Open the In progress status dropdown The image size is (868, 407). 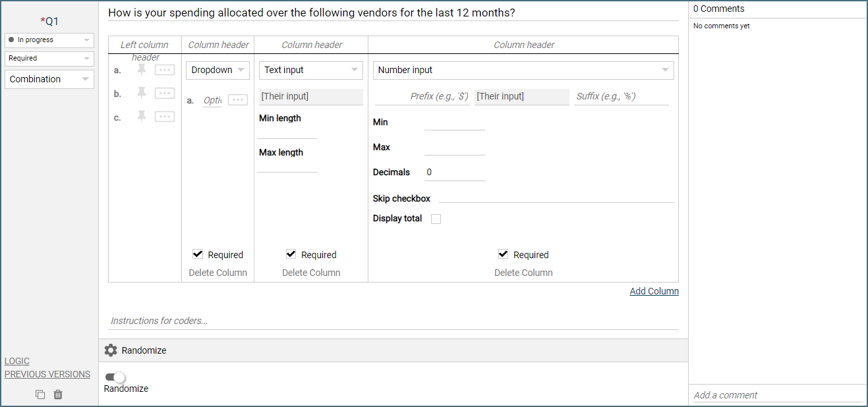point(49,40)
